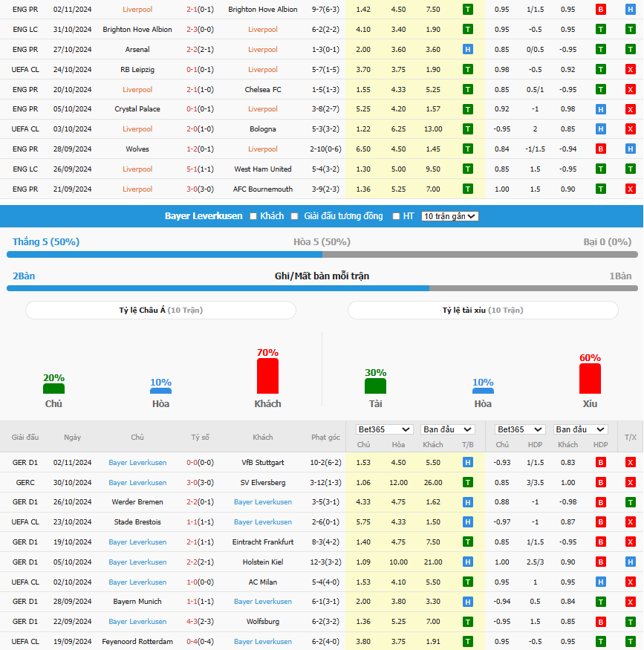Open the '10 trận gần' dropdown

tap(449, 216)
